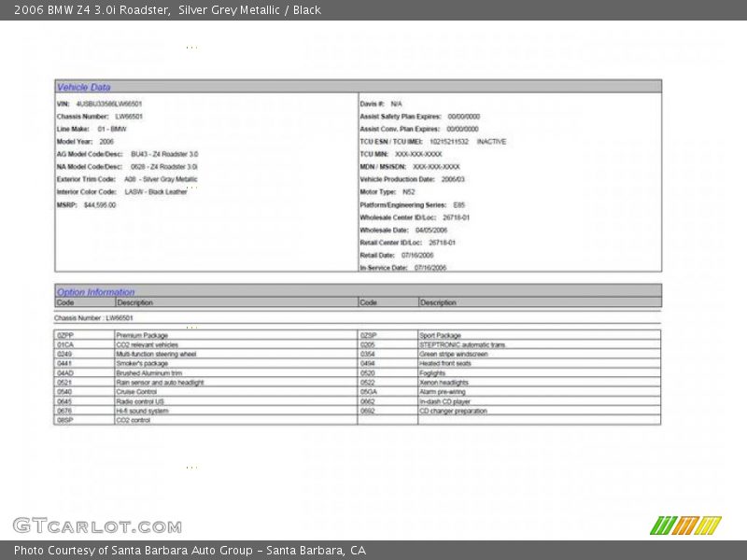
Task: Click the Assist Conv. Plan Expires date
Action: pos(462,129)
